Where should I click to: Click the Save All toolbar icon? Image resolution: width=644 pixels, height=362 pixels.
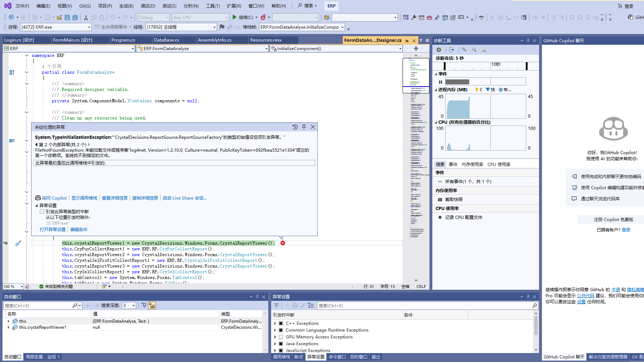[75, 17]
